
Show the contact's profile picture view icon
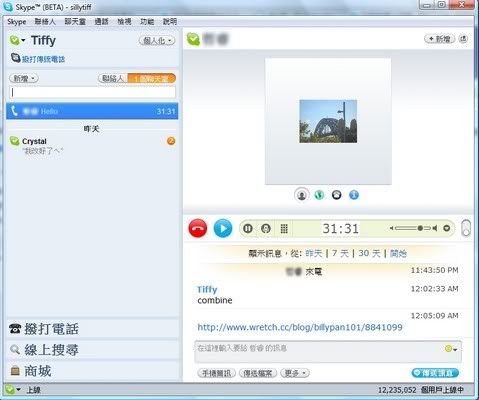(302, 195)
